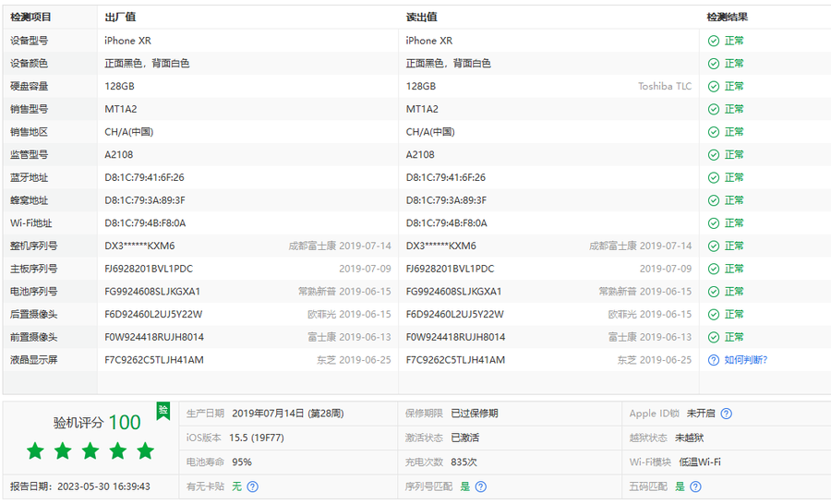The width and height of the screenshot is (831, 504).
Task: Click the 激活状态 value 已激活
Action: [464, 438]
